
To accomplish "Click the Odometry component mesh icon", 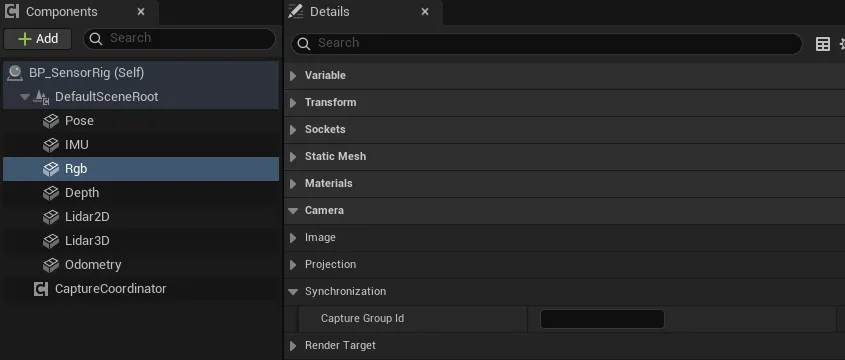I will tap(51, 265).
